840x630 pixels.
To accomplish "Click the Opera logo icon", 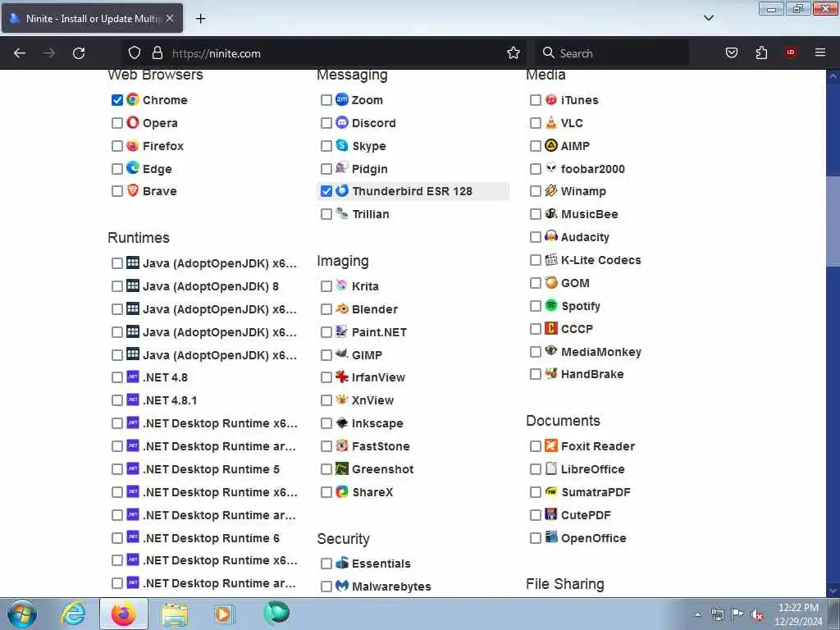I will click(x=133, y=123).
